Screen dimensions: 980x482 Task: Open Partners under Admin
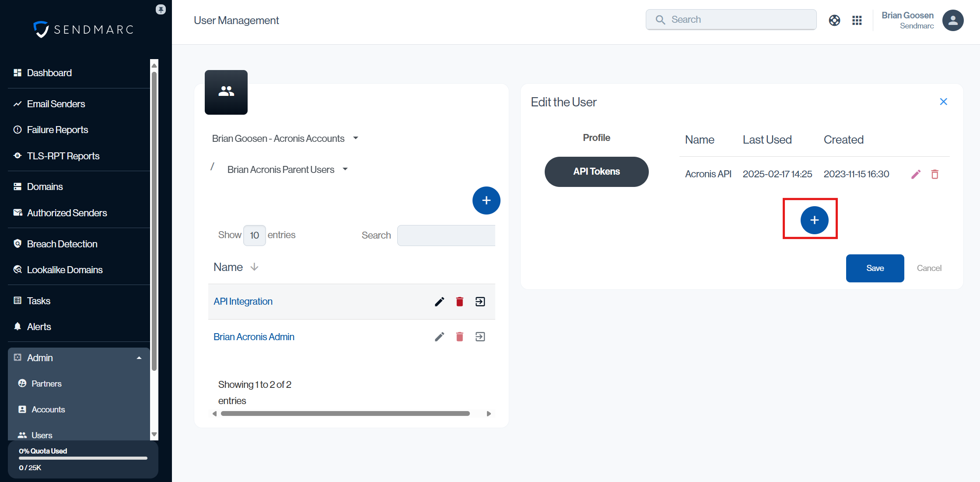click(46, 383)
